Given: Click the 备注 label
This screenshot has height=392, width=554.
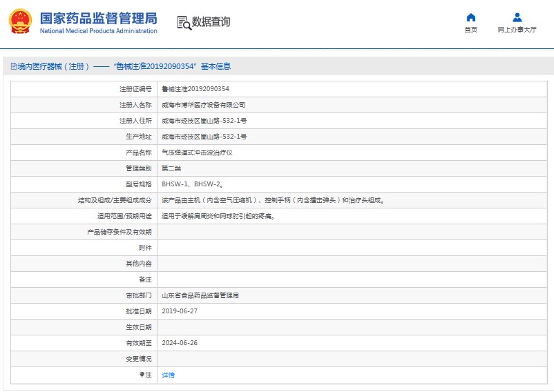Looking at the screenshot, I should tap(145, 280).
